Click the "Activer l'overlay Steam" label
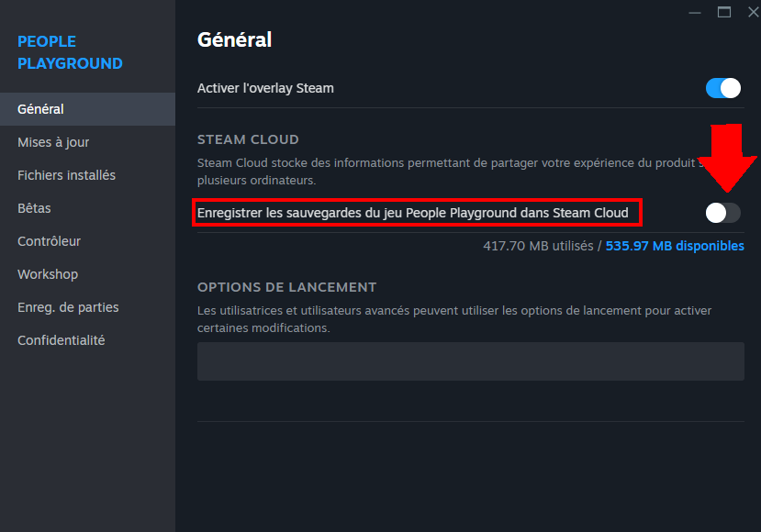 265,88
